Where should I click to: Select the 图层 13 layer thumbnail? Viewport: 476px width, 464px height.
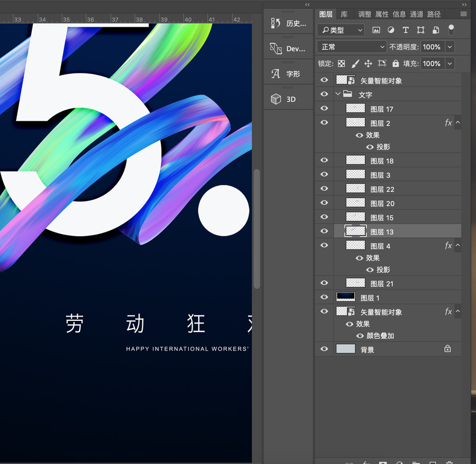355,231
